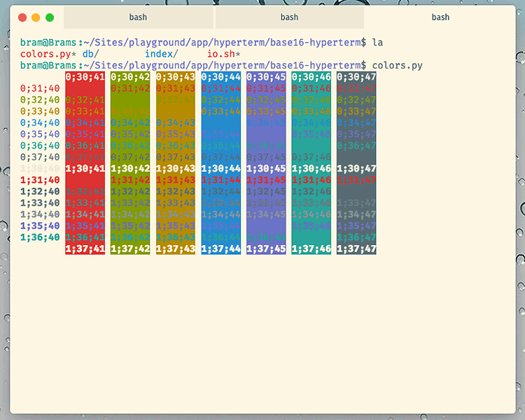Click the colors.py command typed at prompt
This screenshot has height=420, width=525.
pyautogui.click(x=398, y=65)
